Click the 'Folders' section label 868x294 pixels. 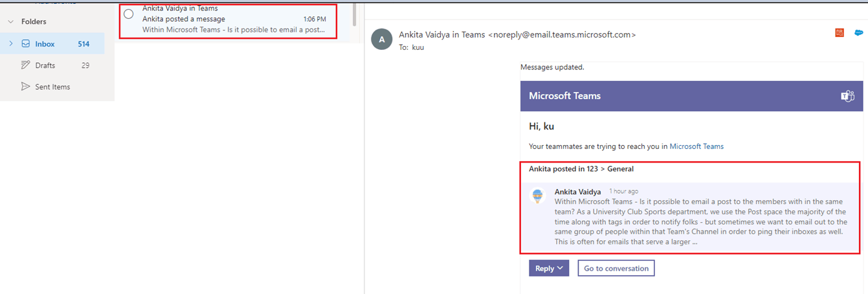[x=34, y=21]
